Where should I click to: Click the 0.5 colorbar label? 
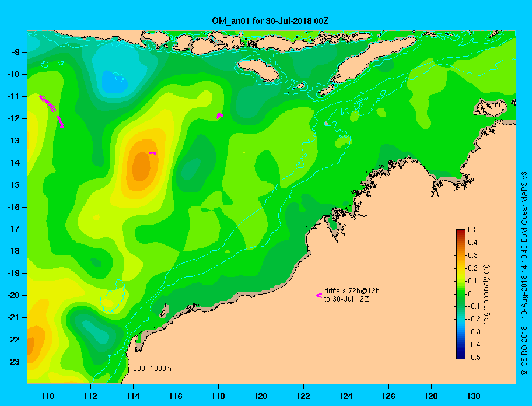pyautogui.click(x=473, y=230)
